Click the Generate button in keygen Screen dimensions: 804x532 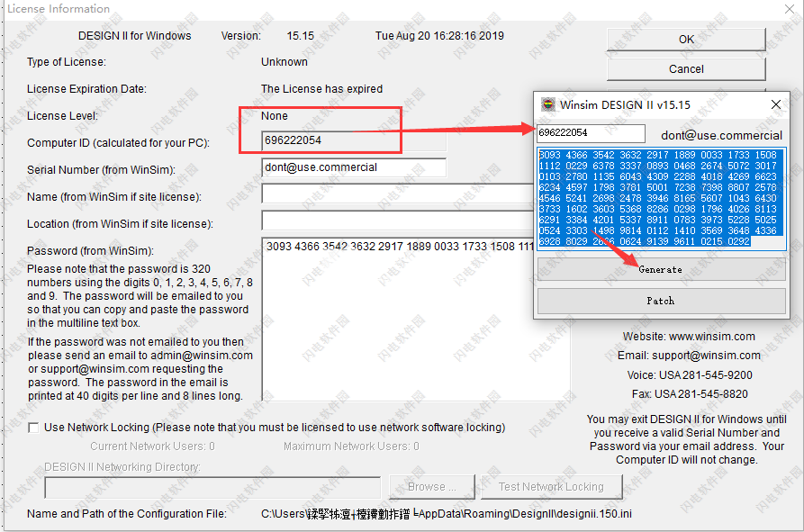661,269
